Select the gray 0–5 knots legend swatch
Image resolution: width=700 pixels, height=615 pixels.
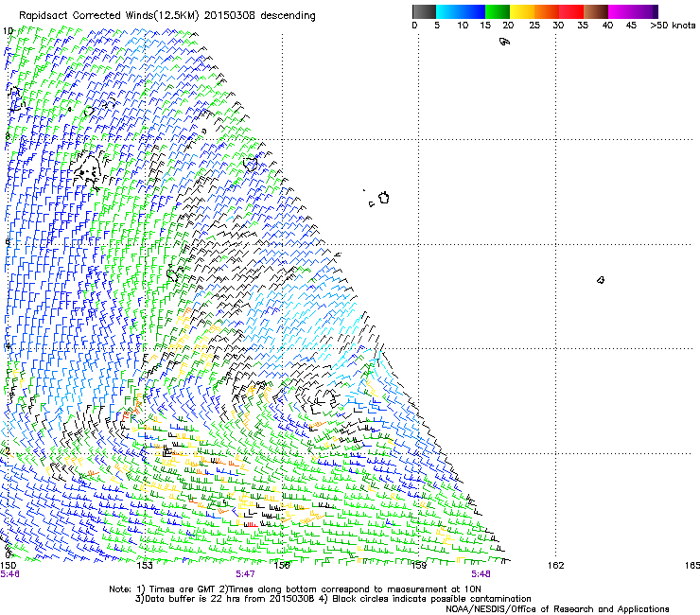tap(424, 11)
